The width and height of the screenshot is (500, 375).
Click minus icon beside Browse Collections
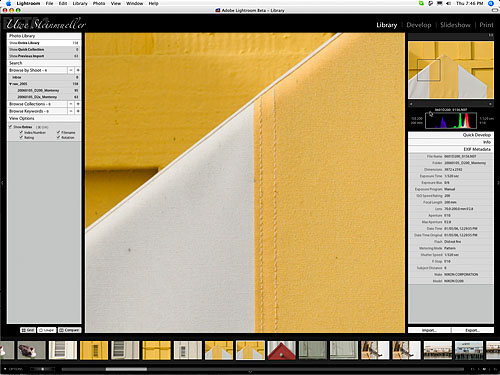tap(71, 104)
